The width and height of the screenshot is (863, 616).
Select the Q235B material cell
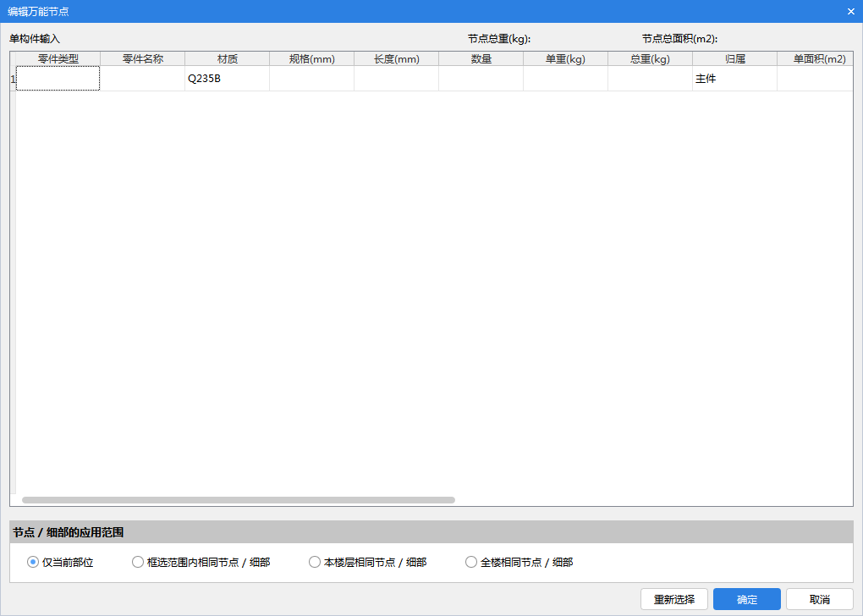point(228,79)
